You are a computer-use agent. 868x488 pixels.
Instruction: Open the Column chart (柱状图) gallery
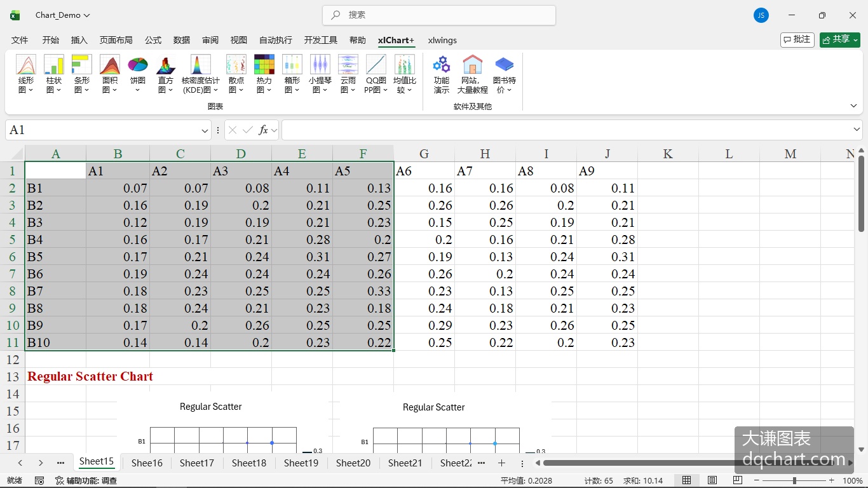coord(54,74)
